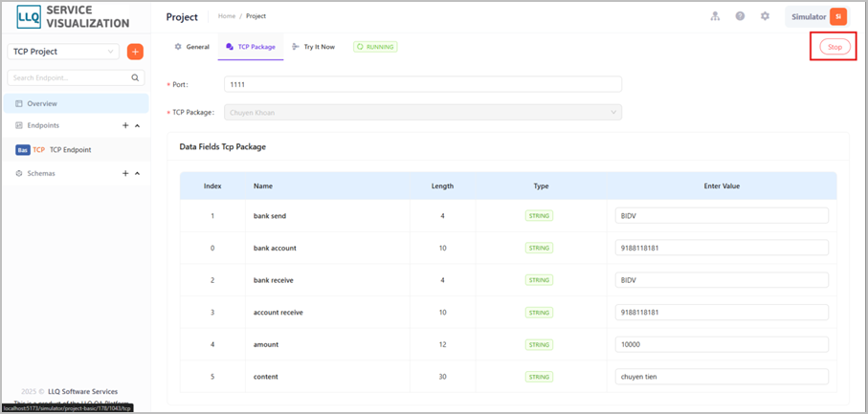
Task: Open the TCP Project dropdown
Action: pyautogui.click(x=63, y=52)
